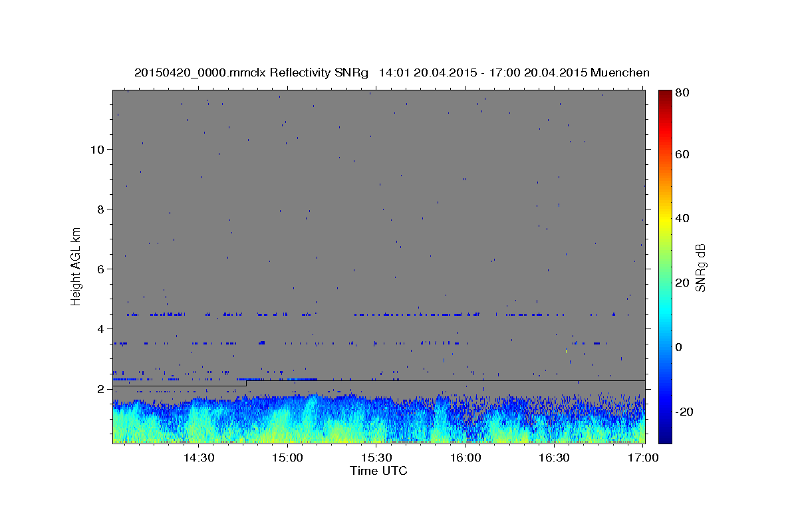
Task: Click the height tick label 4
Action: click(101, 329)
